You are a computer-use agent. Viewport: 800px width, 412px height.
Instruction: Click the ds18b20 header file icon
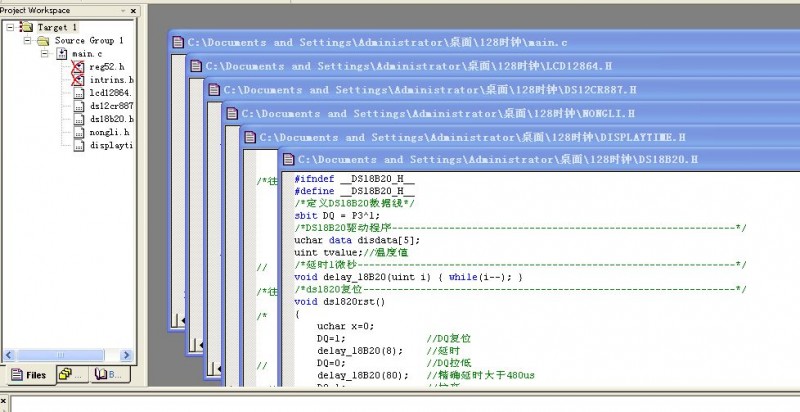[x=79, y=119]
